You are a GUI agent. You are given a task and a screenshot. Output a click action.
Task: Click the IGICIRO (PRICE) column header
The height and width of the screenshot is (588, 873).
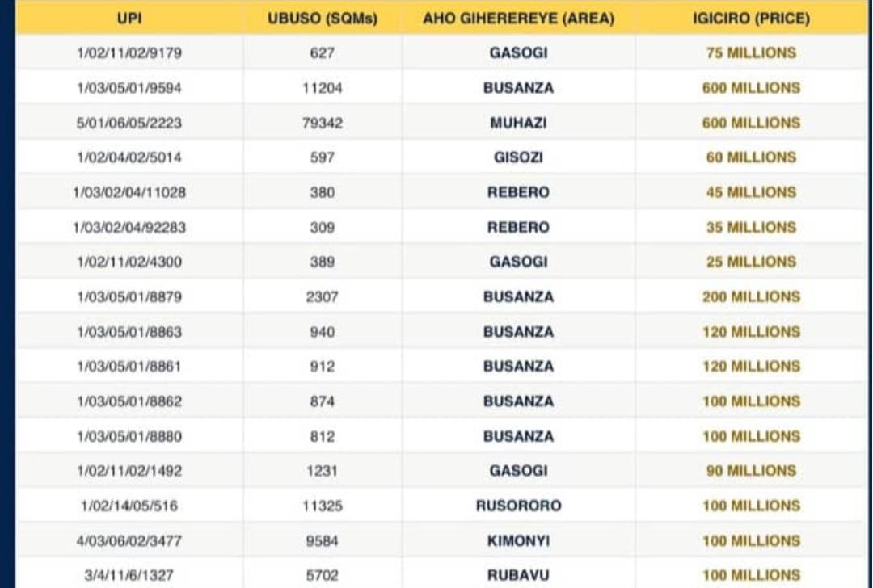(x=751, y=19)
